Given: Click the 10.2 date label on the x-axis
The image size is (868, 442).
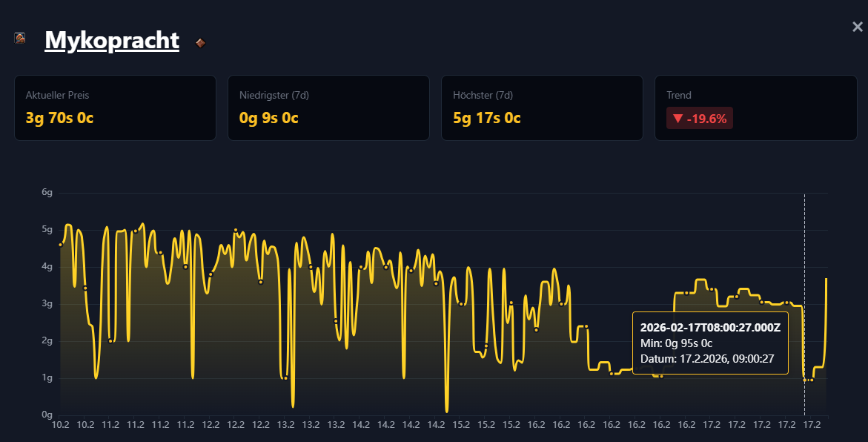Looking at the screenshot, I should tap(59, 425).
